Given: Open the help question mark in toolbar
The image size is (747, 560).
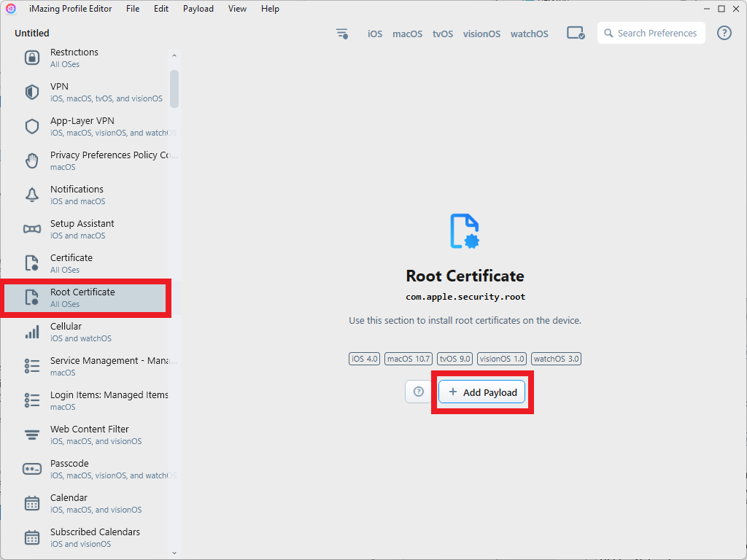Looking at the screenshot, I should click(724, 33).
